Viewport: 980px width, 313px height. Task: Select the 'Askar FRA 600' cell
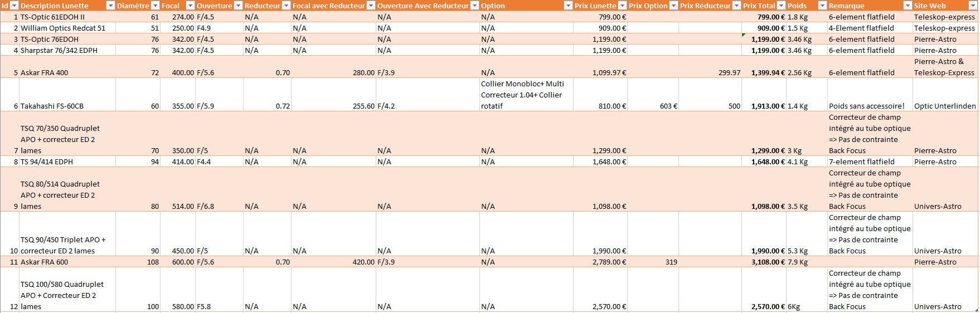[x=67, y=262]
